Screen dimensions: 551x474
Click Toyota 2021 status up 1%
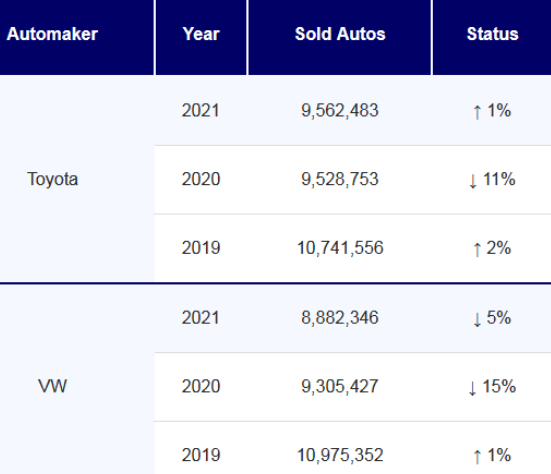click(x=492, y=110)
